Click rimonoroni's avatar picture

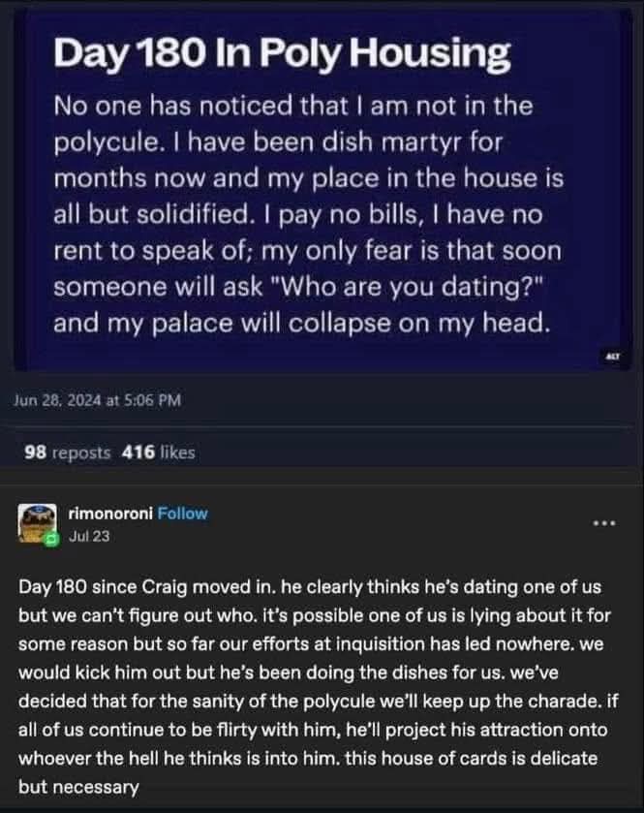(37, 522)
